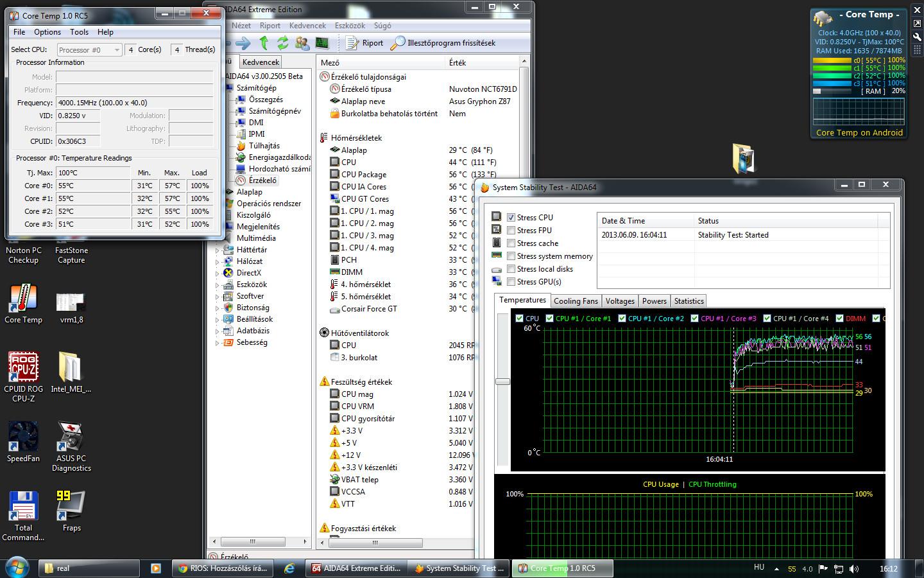The height and width of the screenshot is (578, 924).
Task: Click the two-person users icon in AIDA64 toolbar
Action: (302, 43)
